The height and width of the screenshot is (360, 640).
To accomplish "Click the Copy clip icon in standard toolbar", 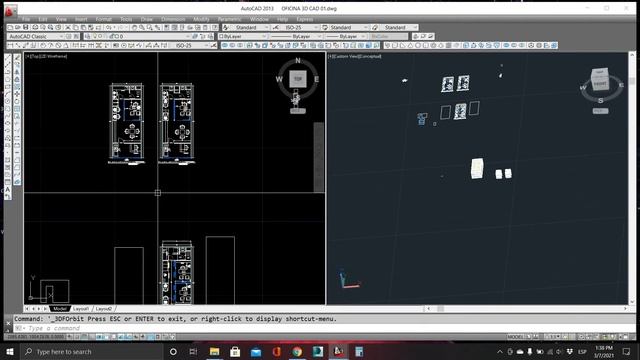I will point(76,27).
